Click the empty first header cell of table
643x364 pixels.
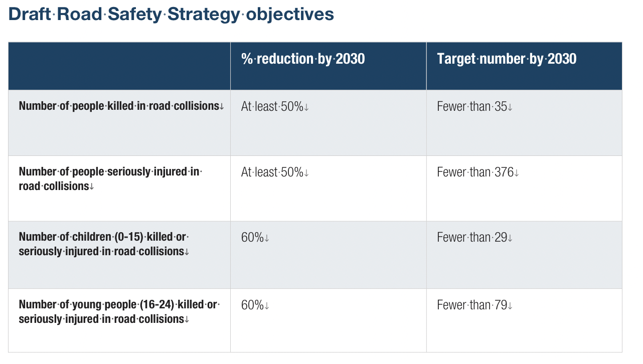click(x=119, y=66)
